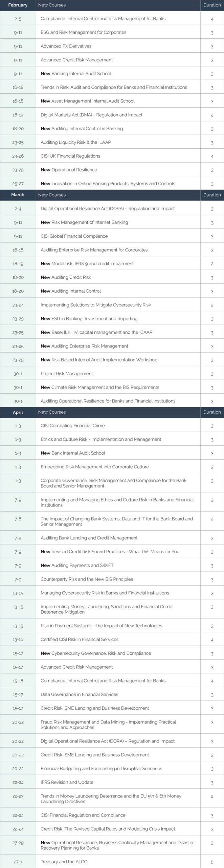Click the CISI UK Financial Regulations course

pyautogui.click(x=70, y=156)
